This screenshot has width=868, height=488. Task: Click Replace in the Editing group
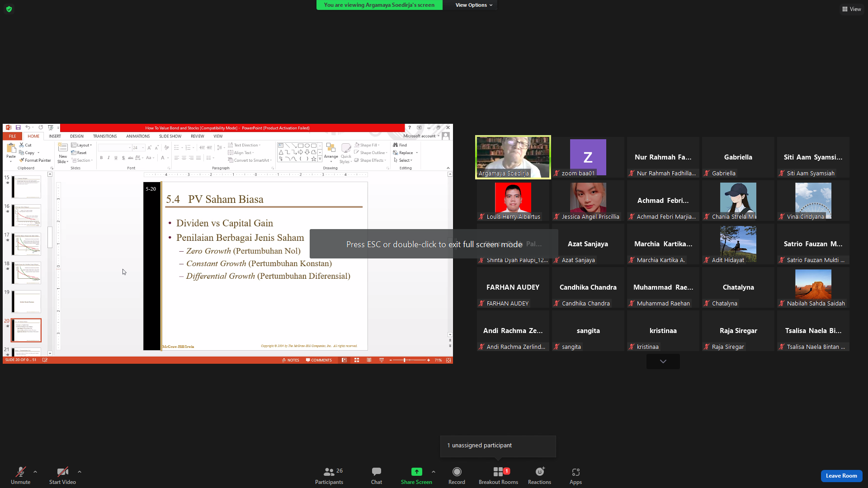coord(403,153)
